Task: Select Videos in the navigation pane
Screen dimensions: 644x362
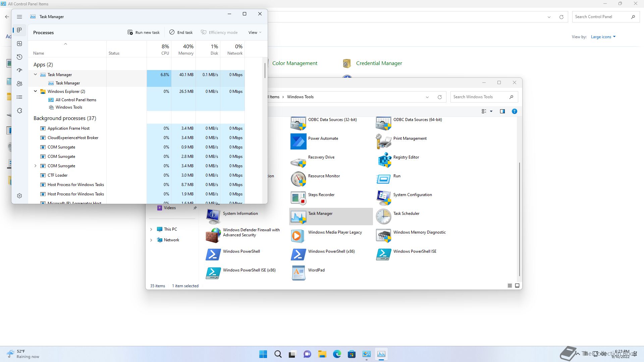Action: point(170,208)
